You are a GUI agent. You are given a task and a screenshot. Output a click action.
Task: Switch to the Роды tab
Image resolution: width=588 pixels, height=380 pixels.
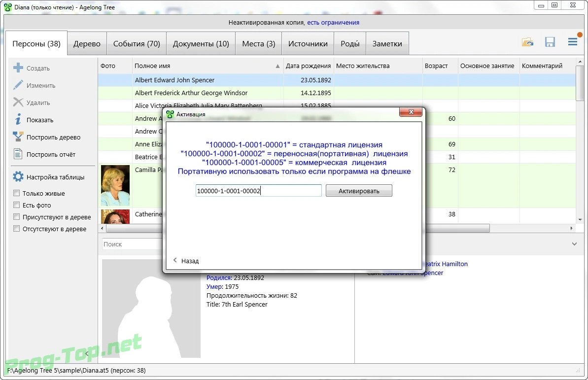[350, 43]
